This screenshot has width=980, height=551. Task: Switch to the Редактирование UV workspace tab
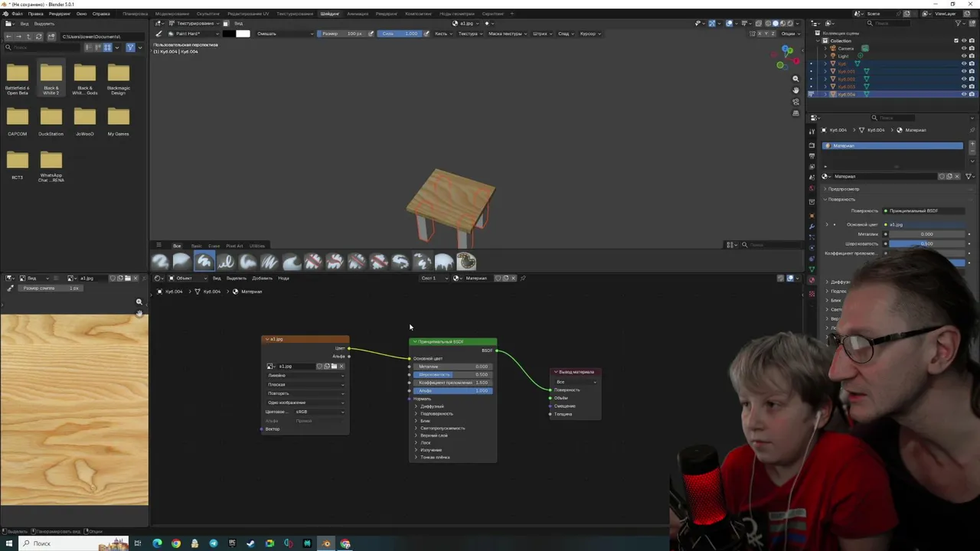coord(248,14)
